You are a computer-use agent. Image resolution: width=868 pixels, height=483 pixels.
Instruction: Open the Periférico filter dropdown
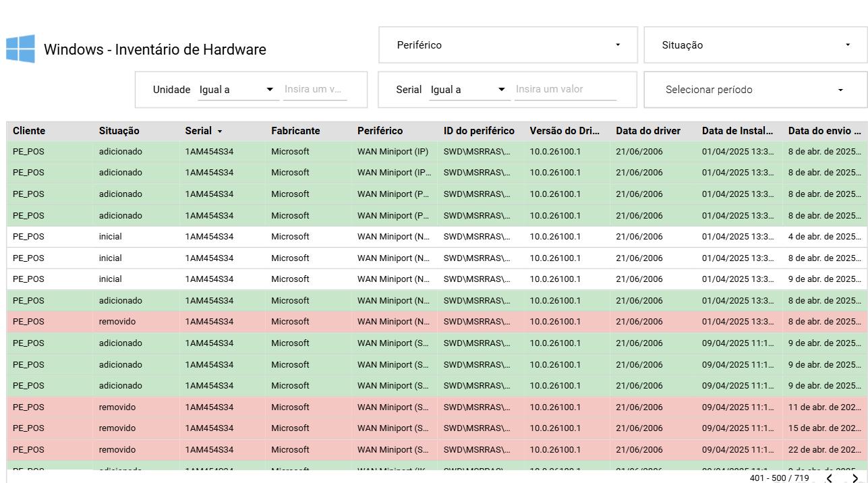point(508,45)
